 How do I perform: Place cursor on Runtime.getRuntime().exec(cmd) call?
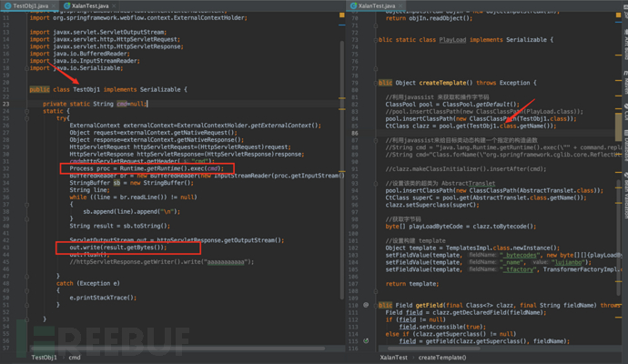171,168
